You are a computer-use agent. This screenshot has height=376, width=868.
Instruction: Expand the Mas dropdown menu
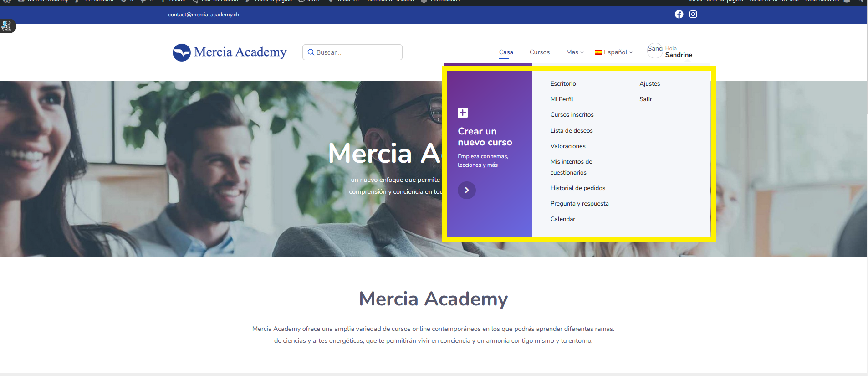575,52
